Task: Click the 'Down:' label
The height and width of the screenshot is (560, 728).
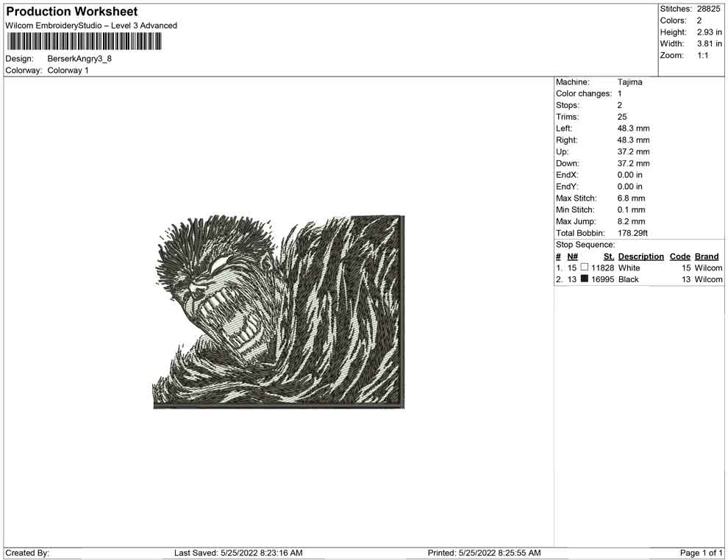Action: tap(568, 163)
